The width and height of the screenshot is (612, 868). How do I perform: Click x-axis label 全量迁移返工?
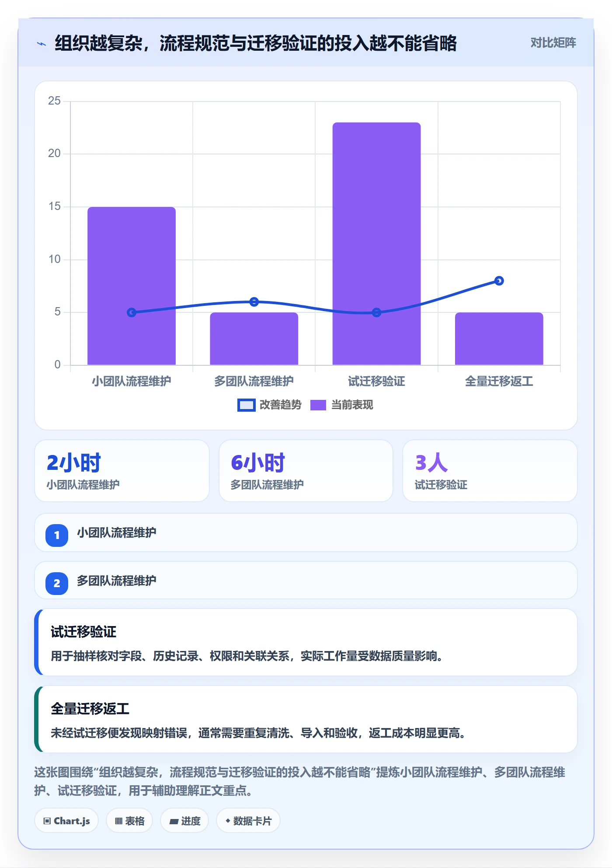click(499, 381)
